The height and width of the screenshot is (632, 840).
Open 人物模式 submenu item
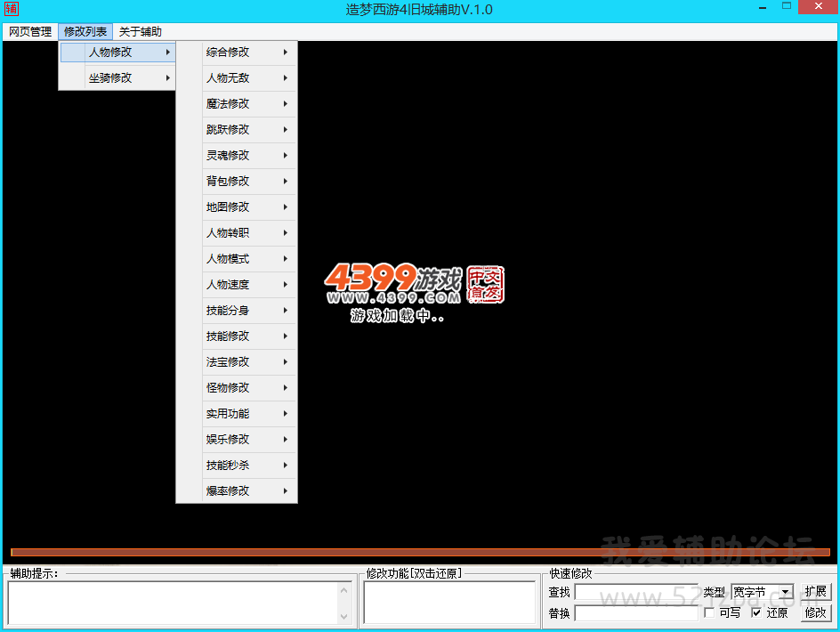pyautogui.click(x=237, y=258)
